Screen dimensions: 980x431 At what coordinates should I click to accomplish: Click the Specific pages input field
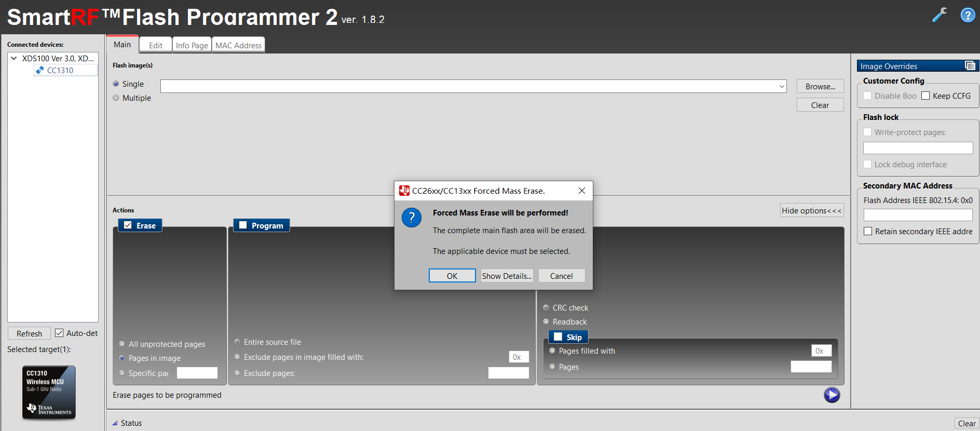tap(197, 373)
